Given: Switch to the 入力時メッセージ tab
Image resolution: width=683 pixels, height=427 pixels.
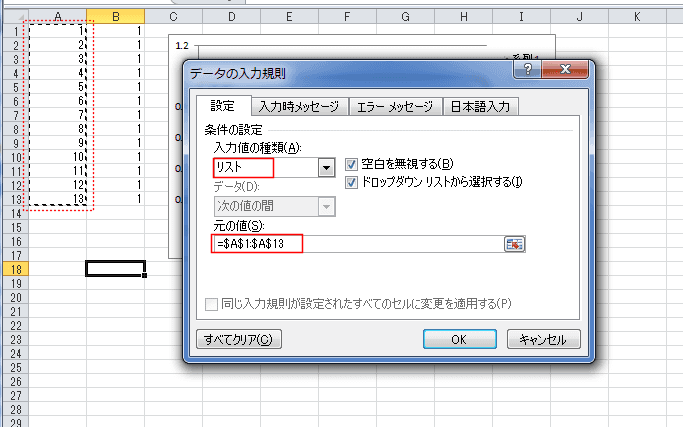Looking at the screenshot, I should (299, 107).
